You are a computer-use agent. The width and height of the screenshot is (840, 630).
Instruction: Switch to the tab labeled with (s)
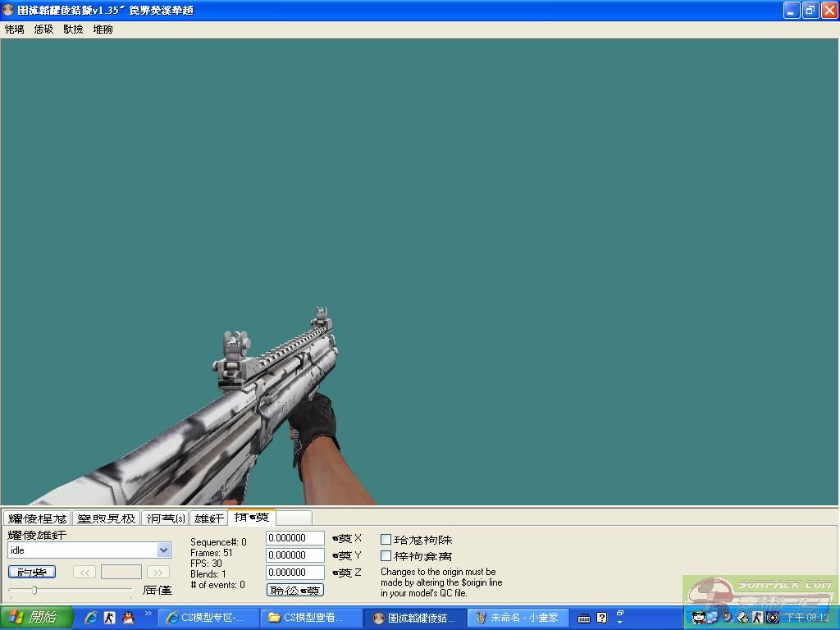click(x=166, y=518)
